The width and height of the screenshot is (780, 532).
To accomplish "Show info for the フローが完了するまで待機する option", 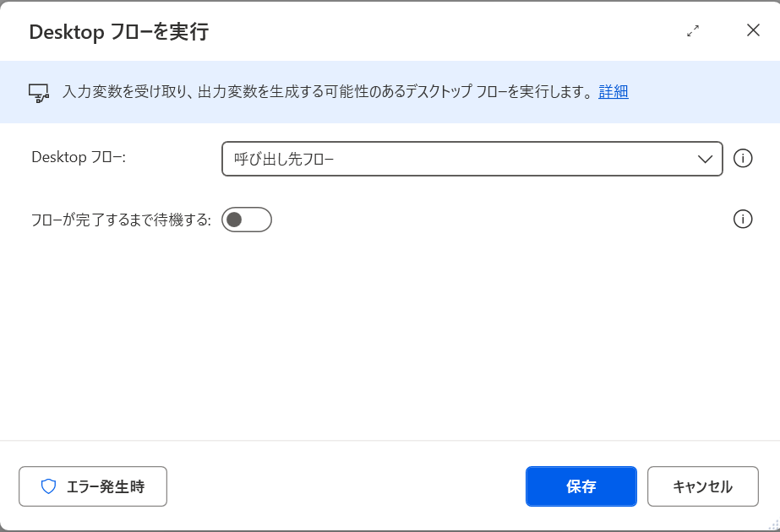I will (x=743, y=220).
